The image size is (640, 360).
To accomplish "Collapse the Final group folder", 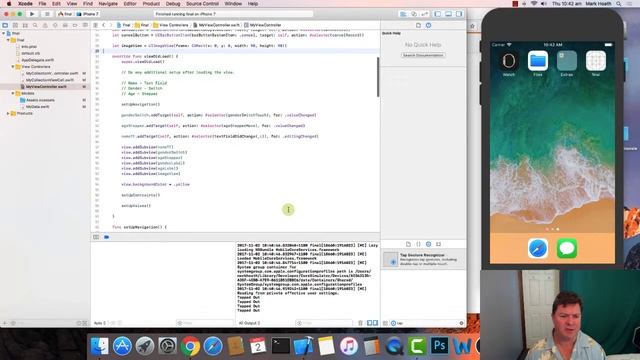I will (8, 40).
